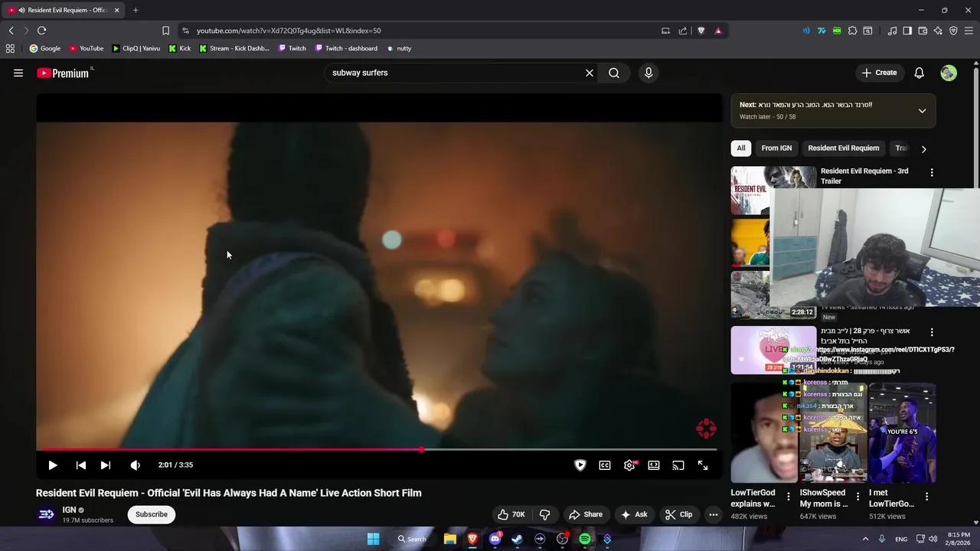Viewport: 980px width, 551px height.
Task: Open the browser main hamburger menu
Action: (x=969, y=31)
